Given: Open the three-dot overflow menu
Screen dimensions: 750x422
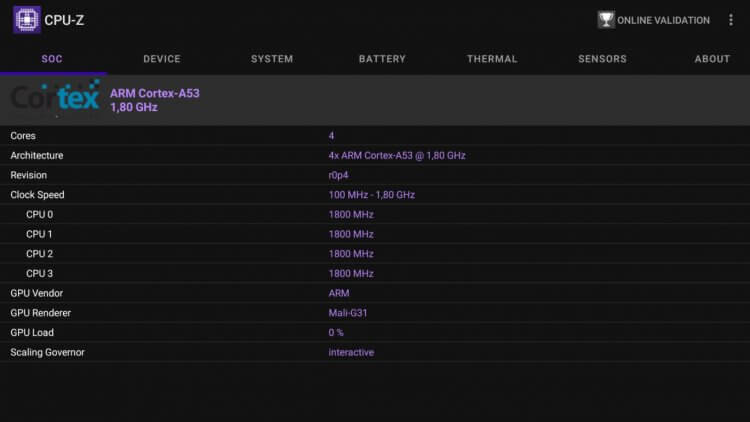Looking at the screenshot, I should (730, 20).
